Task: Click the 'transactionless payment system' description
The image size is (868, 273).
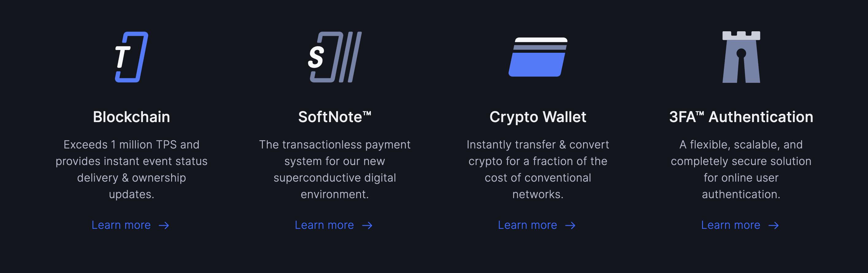Action: (x=335, y=170)
